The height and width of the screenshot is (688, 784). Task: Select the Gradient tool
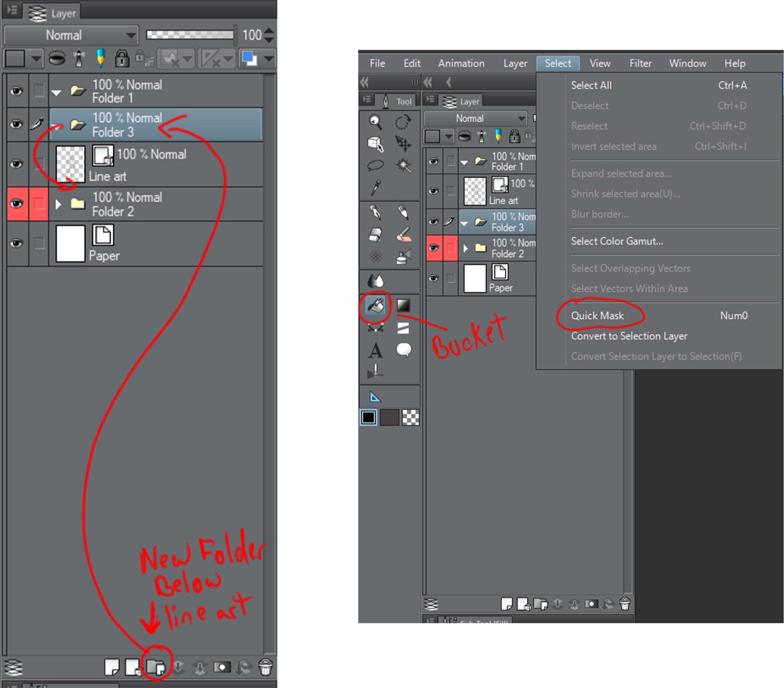(403, 306)
